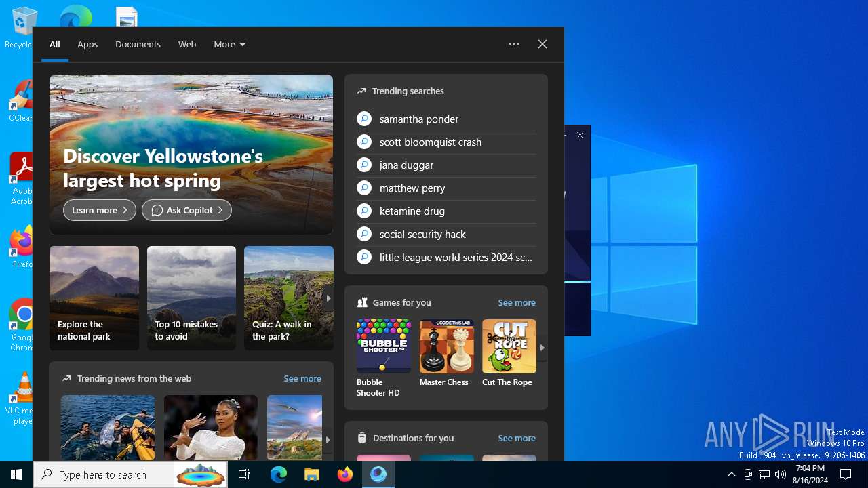868x488 pixels.
Task: Launch Microsoft Edge from taskbar
Action: tap(279, 474)
